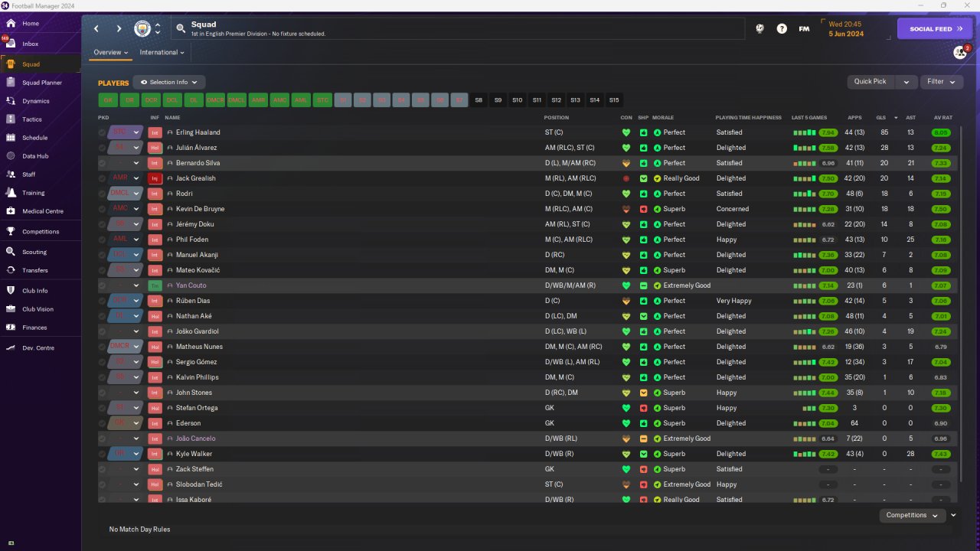Screen dimensions: 980x551
Task: Sort the table by the Morale column
Action: click(663, 118)
